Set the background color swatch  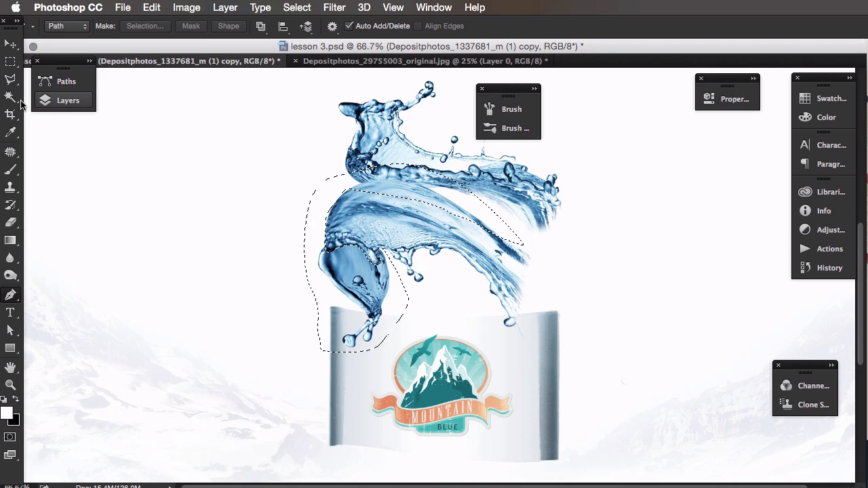click(x=16, y=421)
